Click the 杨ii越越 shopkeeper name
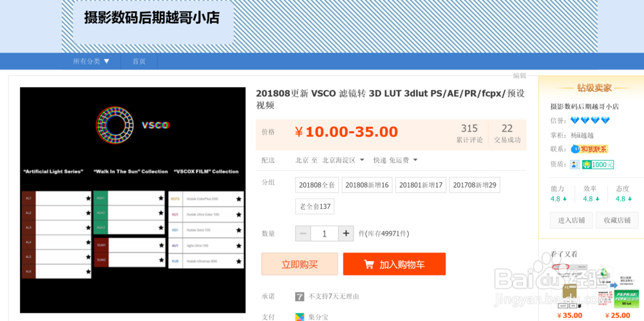 click(582, 135)
